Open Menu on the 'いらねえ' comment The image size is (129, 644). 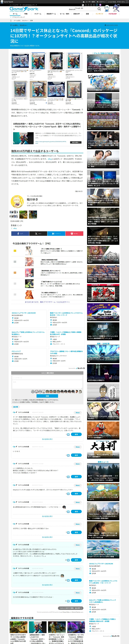click(x=78, y=447)
